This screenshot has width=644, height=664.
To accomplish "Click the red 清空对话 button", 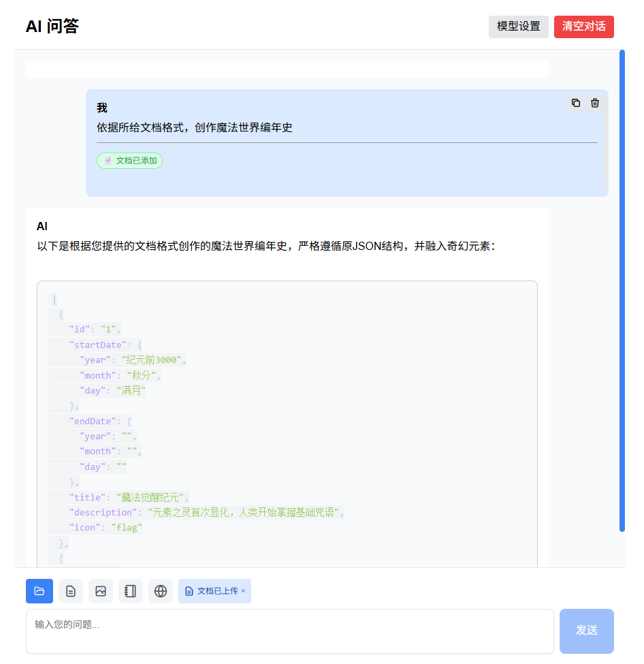I will [583, 27].
